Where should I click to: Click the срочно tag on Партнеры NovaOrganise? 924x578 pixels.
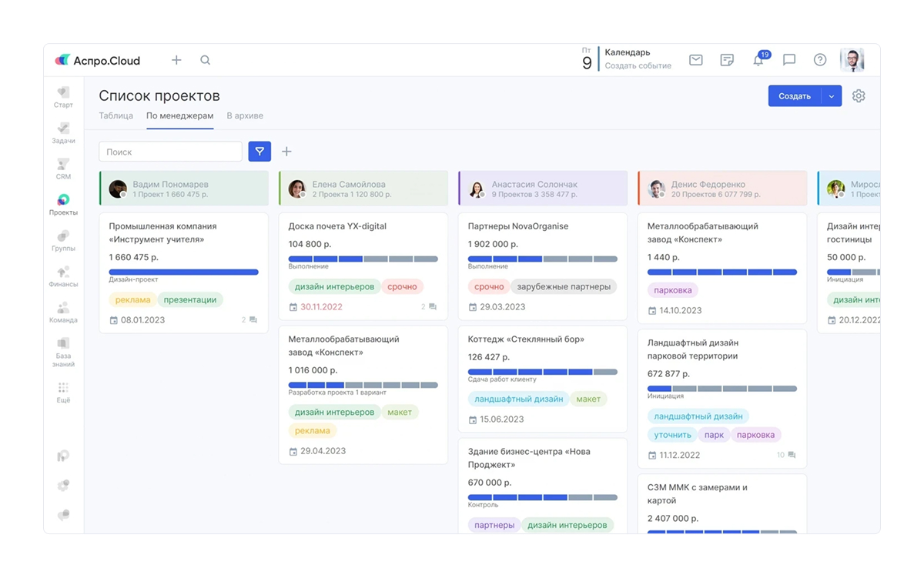coord(489,286)
